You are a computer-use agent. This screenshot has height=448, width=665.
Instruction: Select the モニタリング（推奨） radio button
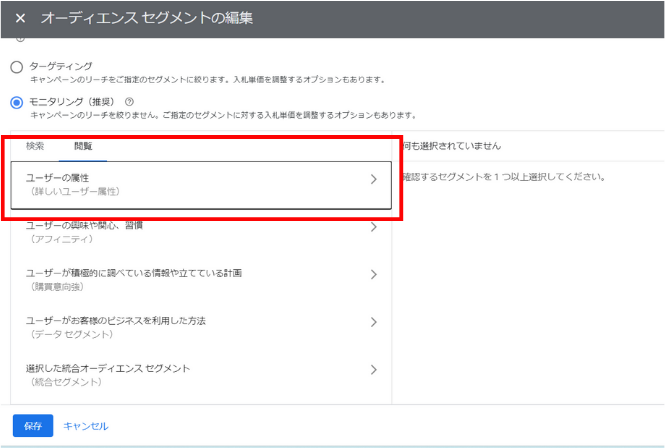pyautogui.click(x=16, y=102)
